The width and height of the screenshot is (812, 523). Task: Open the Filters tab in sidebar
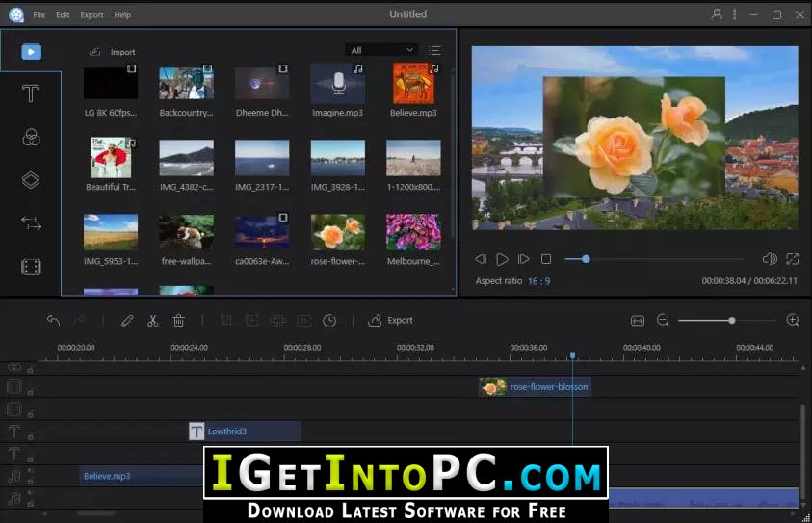pos(31,137)
